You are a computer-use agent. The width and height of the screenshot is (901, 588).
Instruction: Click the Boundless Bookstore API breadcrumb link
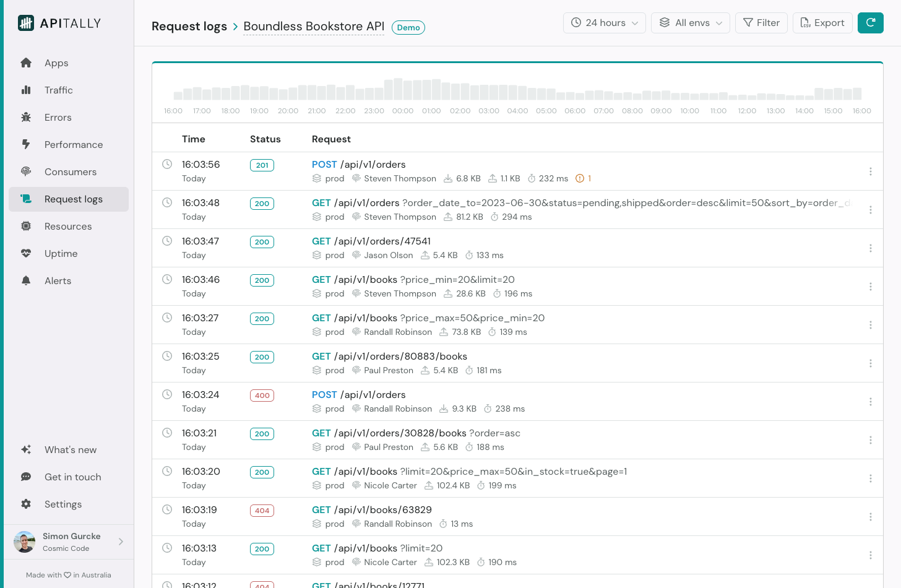(314, 27)
